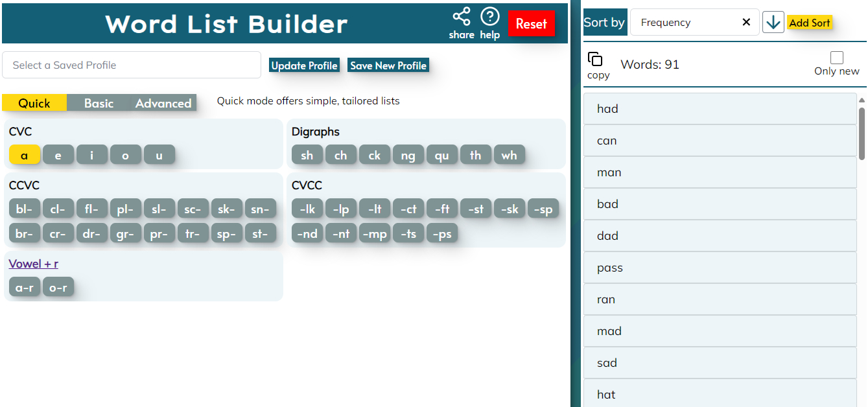The height and width of the screenshot is (407, 868).
Task: Click the word list scrollbar
Action: tap(862, 133)
